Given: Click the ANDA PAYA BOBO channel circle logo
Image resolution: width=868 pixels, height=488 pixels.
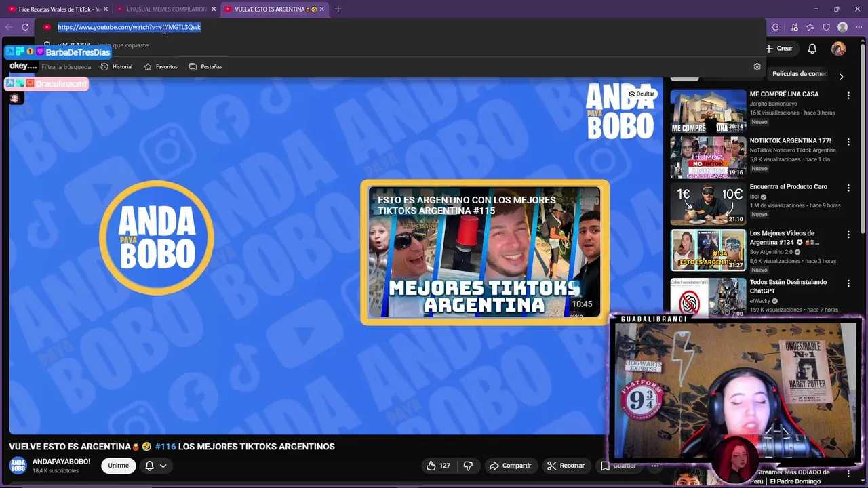Looking at the screenshot, I should click(157, 237).
